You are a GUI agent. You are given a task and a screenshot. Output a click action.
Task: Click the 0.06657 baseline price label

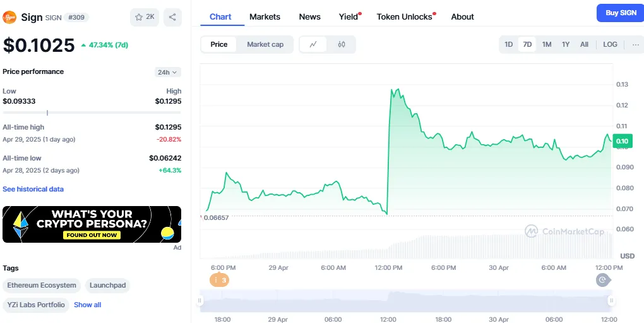point(216,218)
